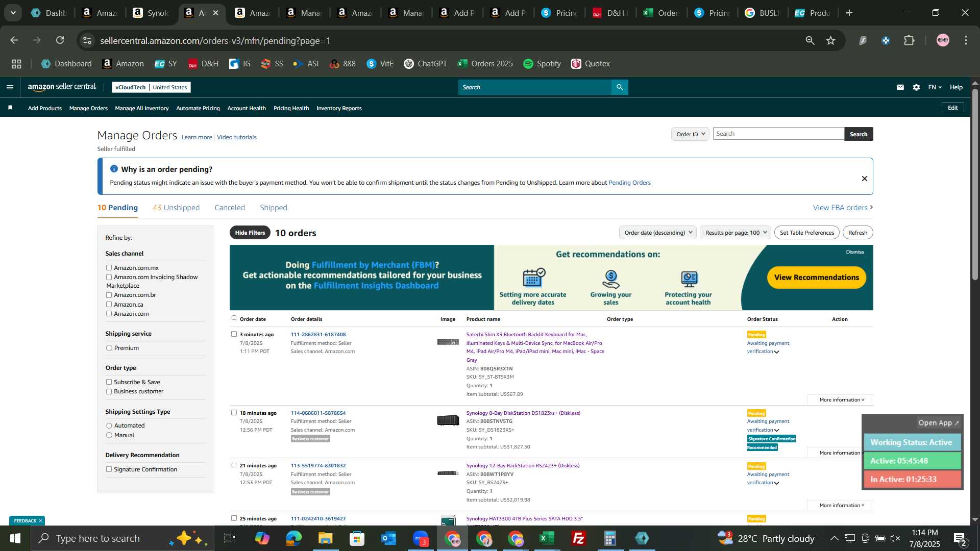Open the EN language dropdown
Viewport: 980px width, 551px height.
pyautogui.click(x=935, y=87)
